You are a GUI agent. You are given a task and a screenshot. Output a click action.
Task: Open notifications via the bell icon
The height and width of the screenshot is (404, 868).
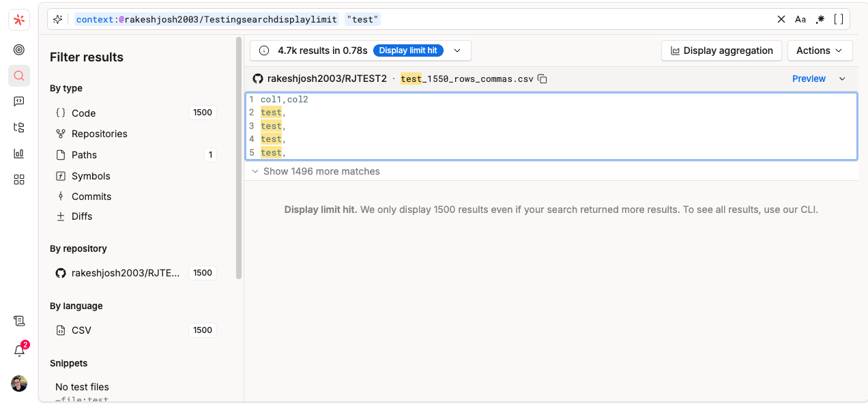18,351
